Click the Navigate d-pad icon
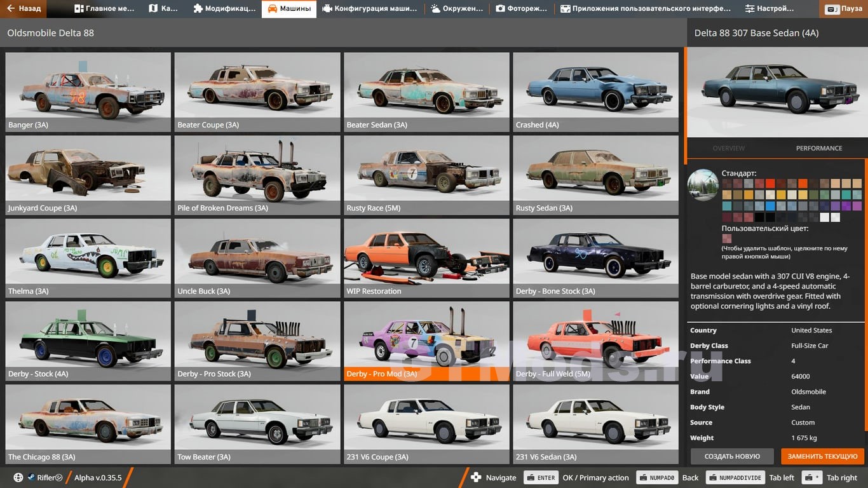 476,478
